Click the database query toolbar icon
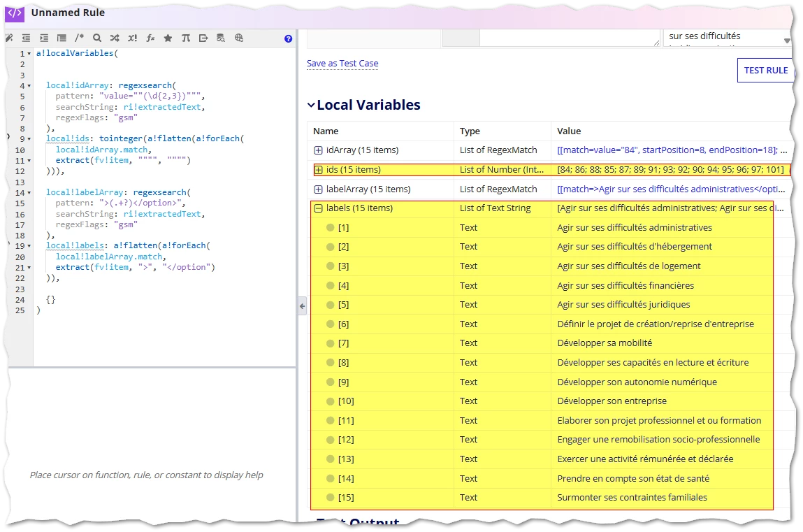 pos(221,38)
